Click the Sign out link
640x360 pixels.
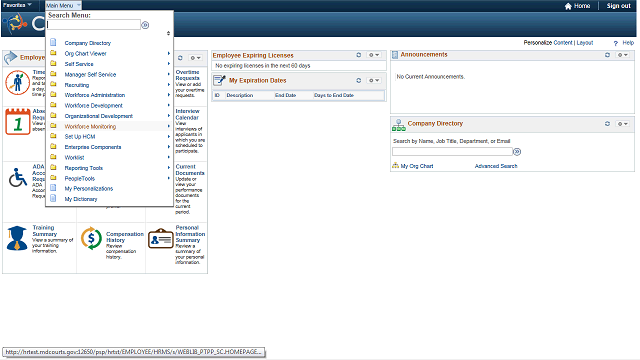click(618, 6)
